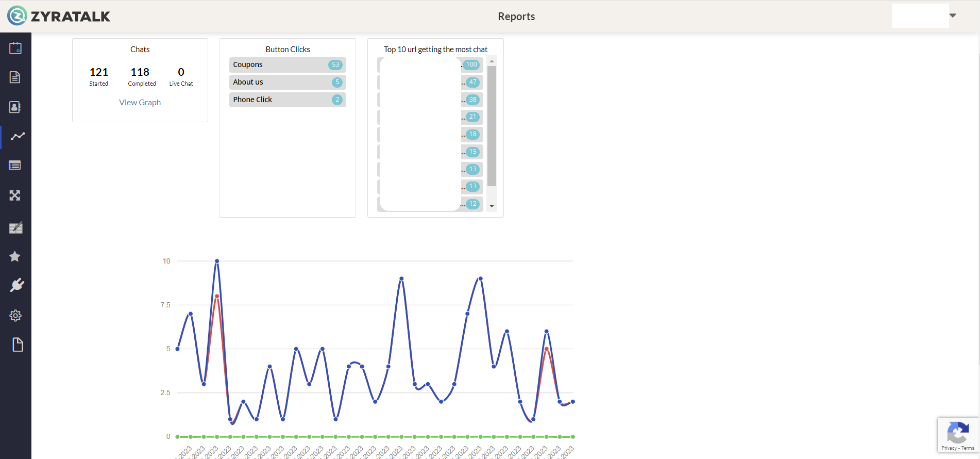The height and width of the screenshot is (459, 980).
Task: Click the URL row with 15 chats
Action: pos(430,152)
